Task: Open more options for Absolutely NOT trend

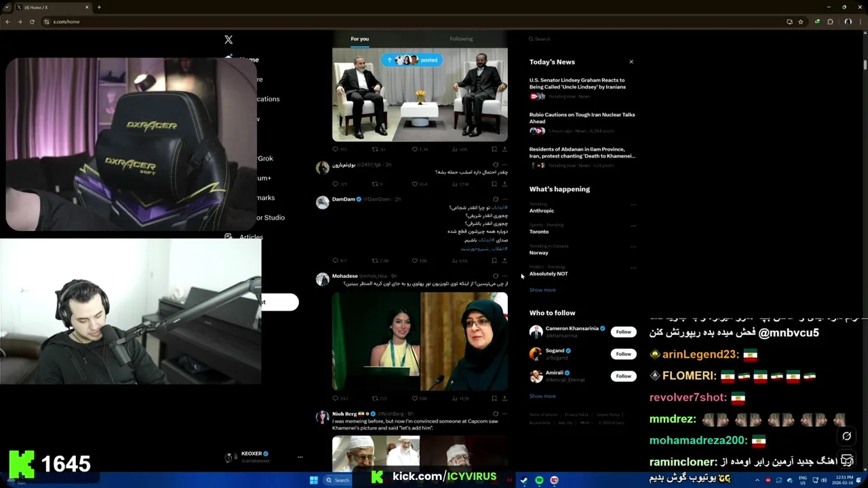Action: (633, 267)
